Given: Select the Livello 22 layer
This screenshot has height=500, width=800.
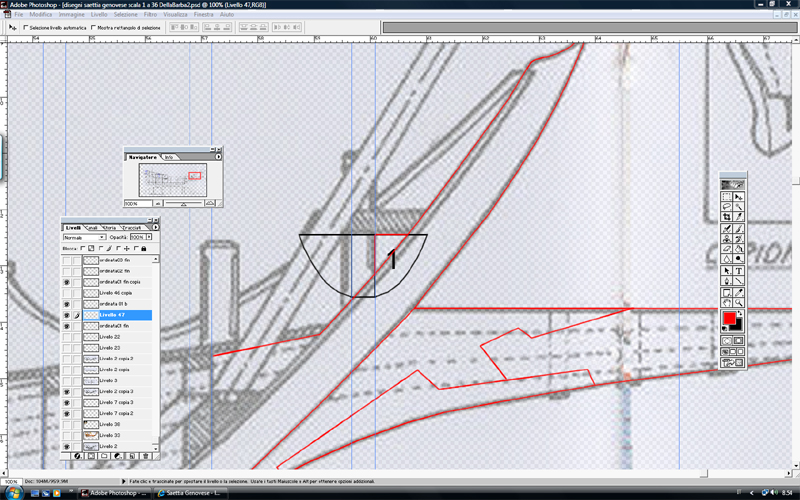Looking at the screenshot, I should [x=109, y=337].
